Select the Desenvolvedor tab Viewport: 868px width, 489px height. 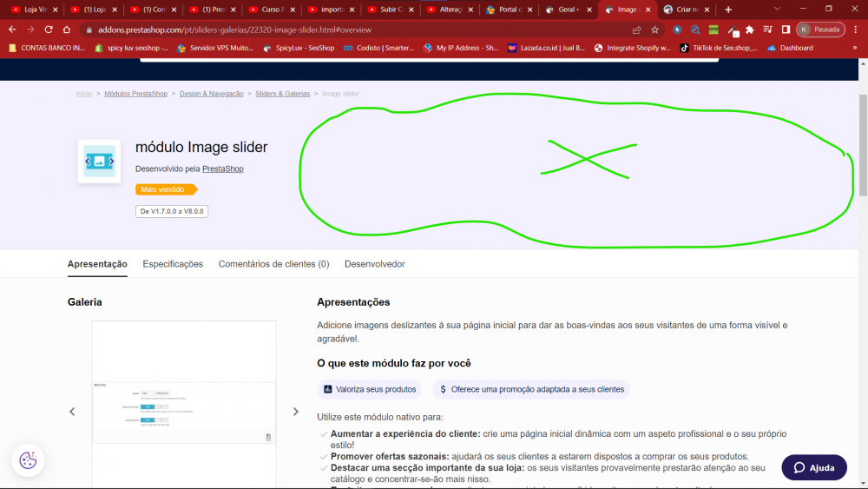click(375, 264)
